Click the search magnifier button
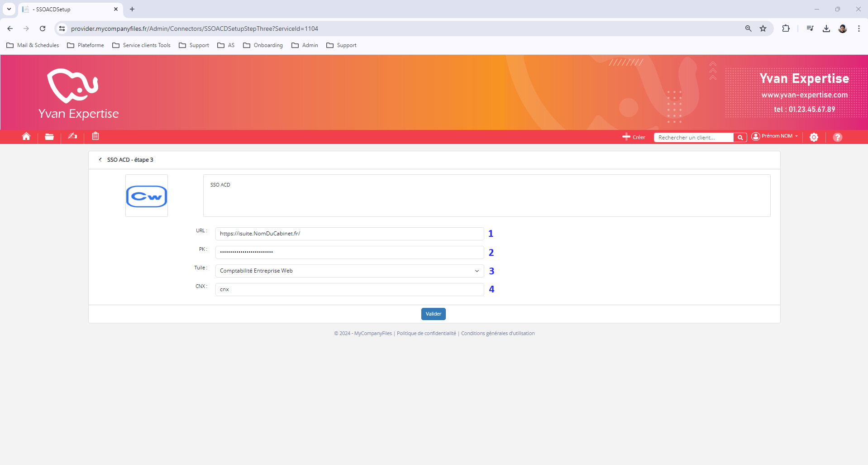 pos(740,138)
